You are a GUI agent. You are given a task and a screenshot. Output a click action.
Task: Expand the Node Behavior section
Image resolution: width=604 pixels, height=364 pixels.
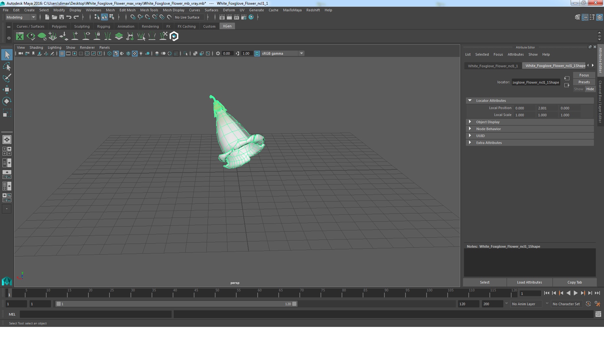(x=530, y=129)
